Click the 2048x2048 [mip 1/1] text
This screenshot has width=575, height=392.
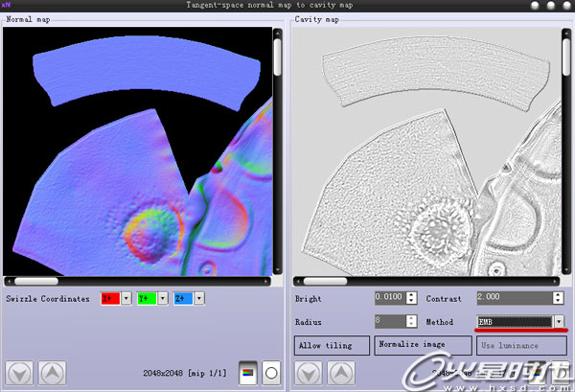tap(185, 373)
